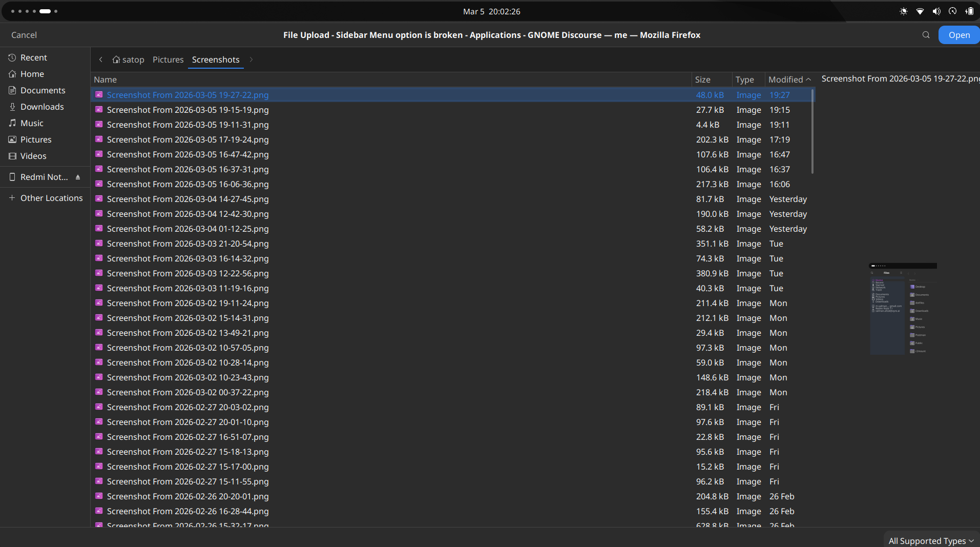The image size is (980, 547).
Task: Click the eject icon next to Redmi Note
Action: click(x=78, y=177)
